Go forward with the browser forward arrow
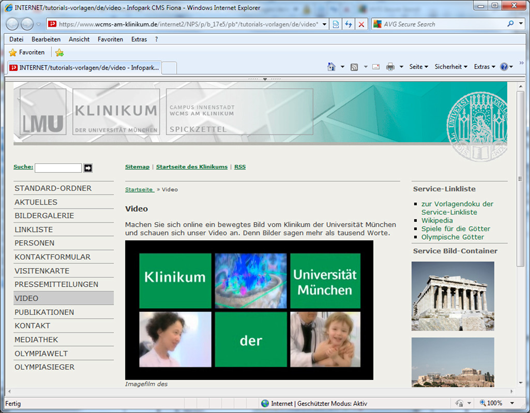 tap(27, 24)
